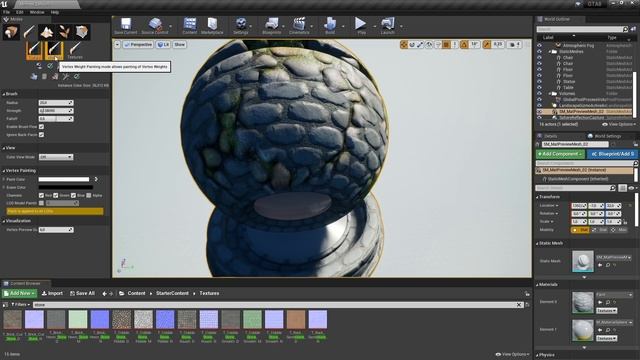The width and height of the screenshot is (640, 360).
Task: Open the Edit menu
Action: click(20, 12)
